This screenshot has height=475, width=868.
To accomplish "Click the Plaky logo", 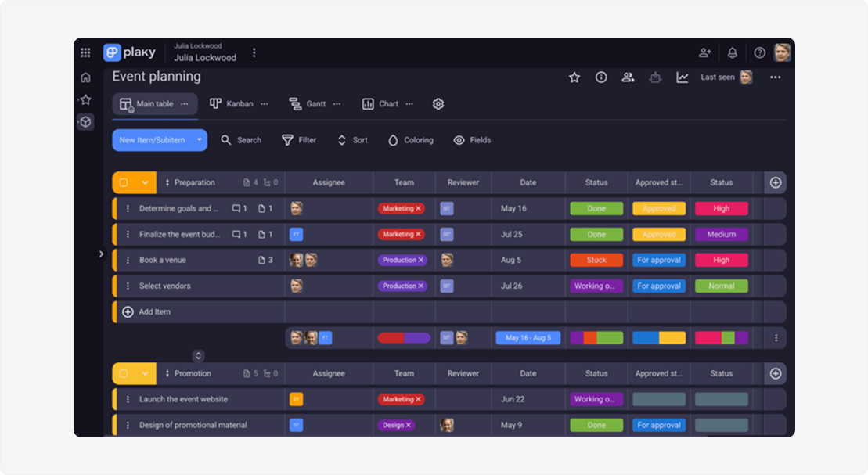I will click(130, 52).
